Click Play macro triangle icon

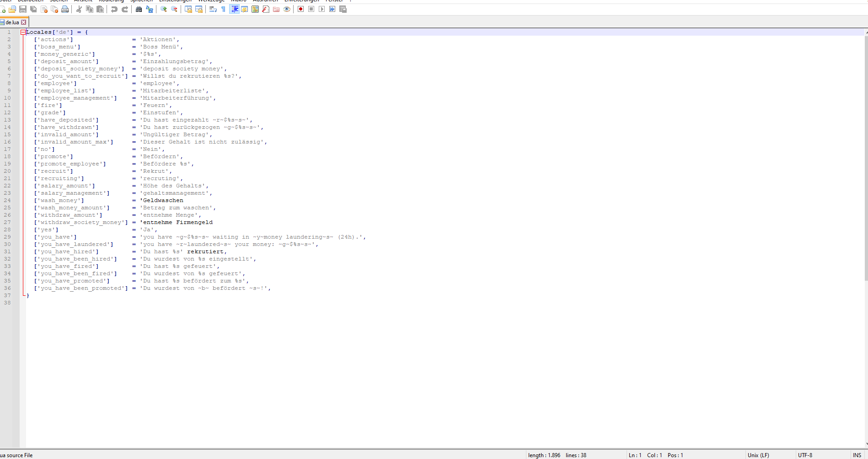[322, 9]
